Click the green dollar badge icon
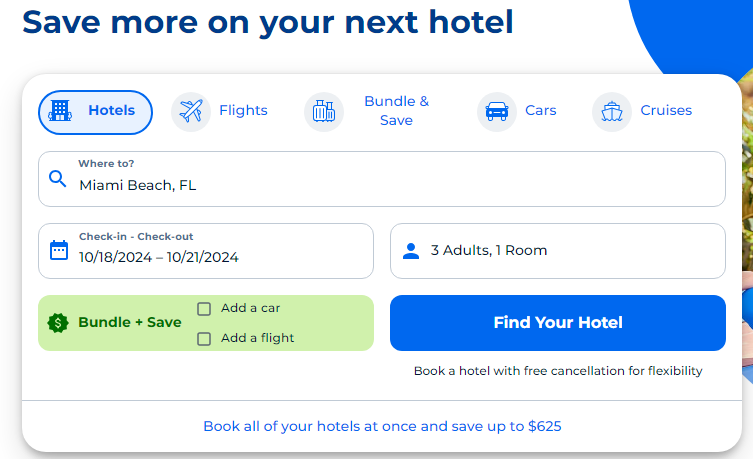The width and height of the screenshot is (753, 459). click(58, 323)
